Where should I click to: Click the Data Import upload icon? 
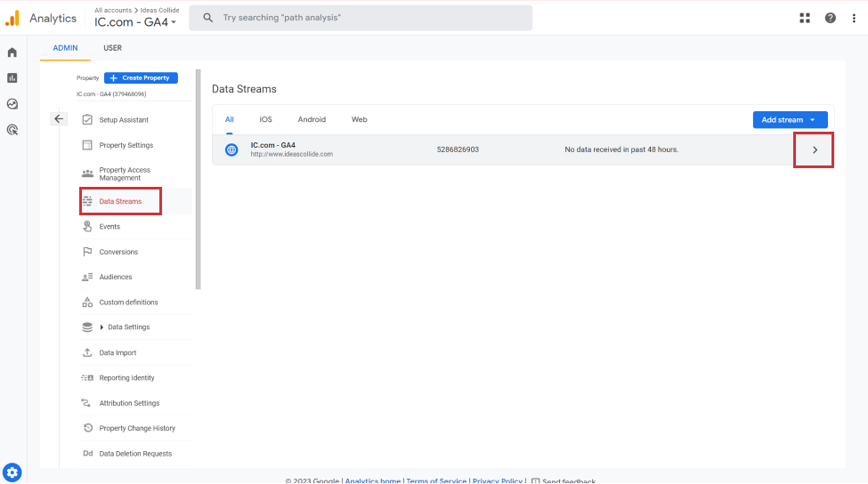pos(87,352)
